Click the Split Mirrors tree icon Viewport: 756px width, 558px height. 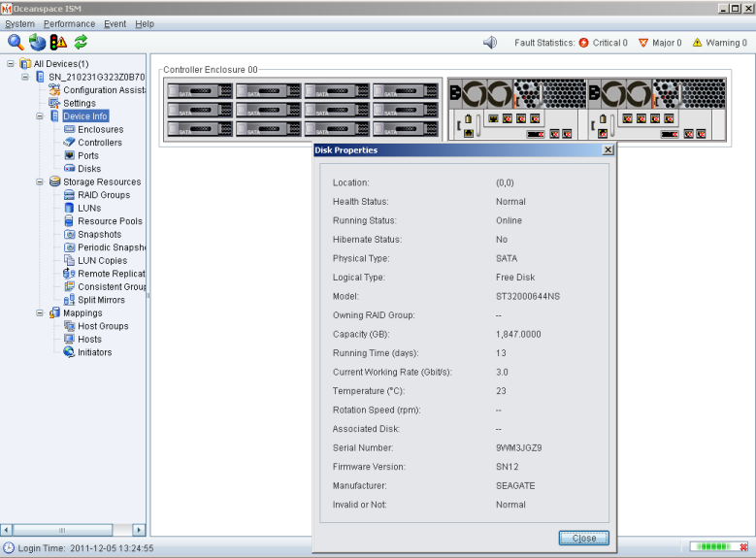[x=70, y=300]
